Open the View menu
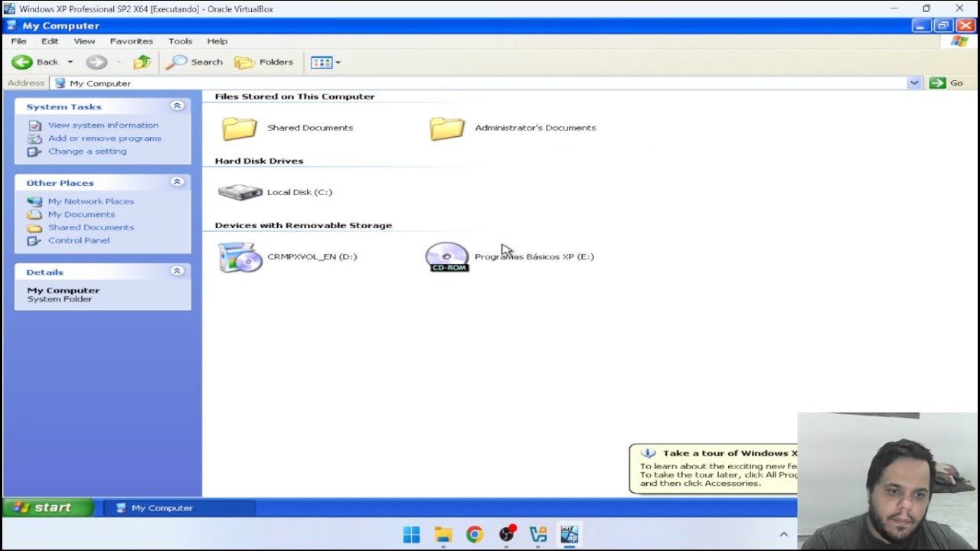The height and width of the screenshot is (551, 980). coord(84,41)
